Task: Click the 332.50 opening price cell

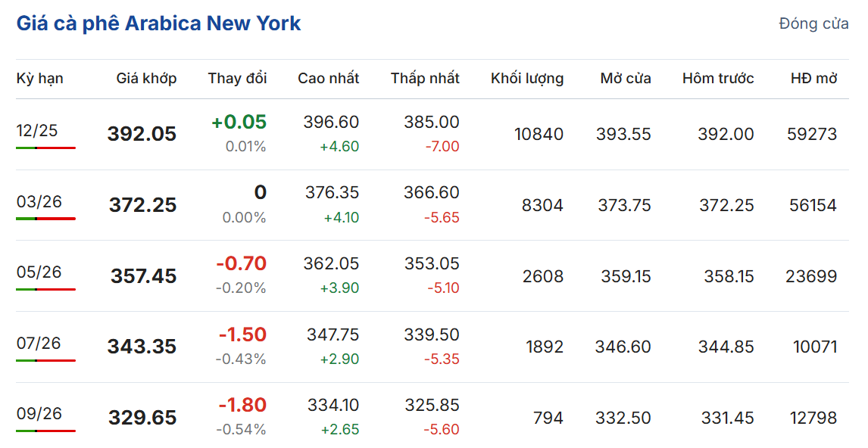Action: click(x=623, y=417)
